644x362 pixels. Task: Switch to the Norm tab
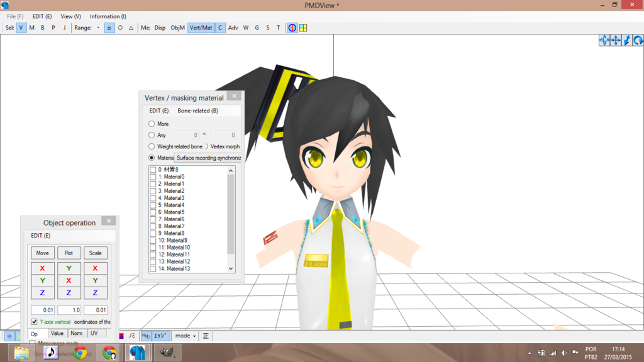76,333
